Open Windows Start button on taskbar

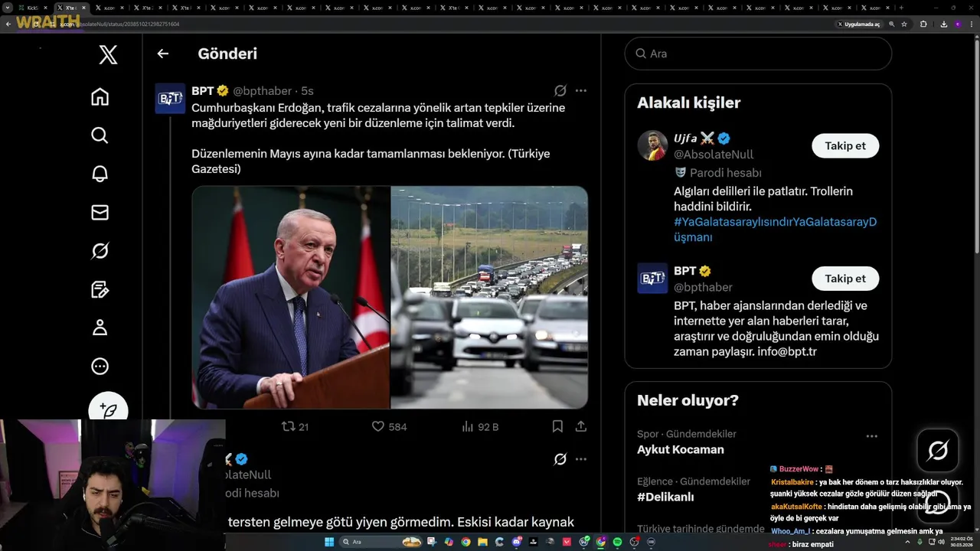329,542
